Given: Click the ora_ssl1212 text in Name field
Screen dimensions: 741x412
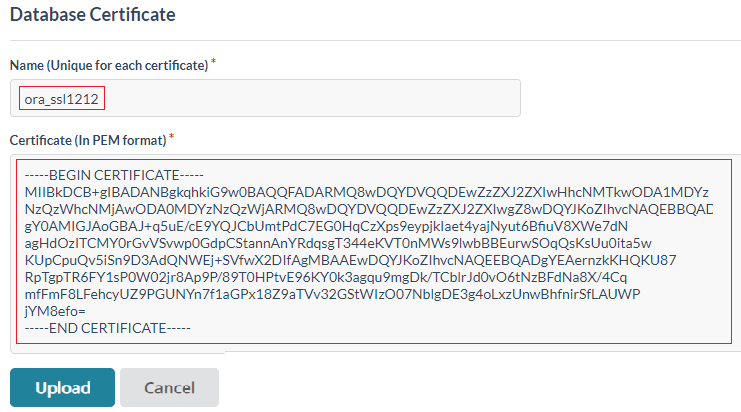Looking at the screenshot, I should click(64, 99).
